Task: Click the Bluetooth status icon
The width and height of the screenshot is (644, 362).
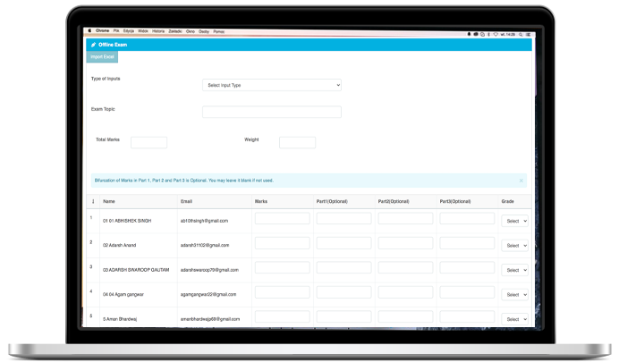Action: [x=488, y=35]
